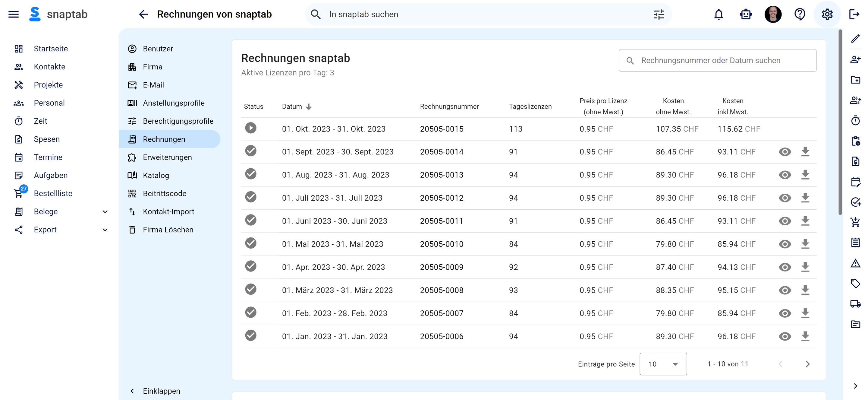Viewport: 868px width, 400px height.
Task: Open the settings gear
Action: click(827, 14)
